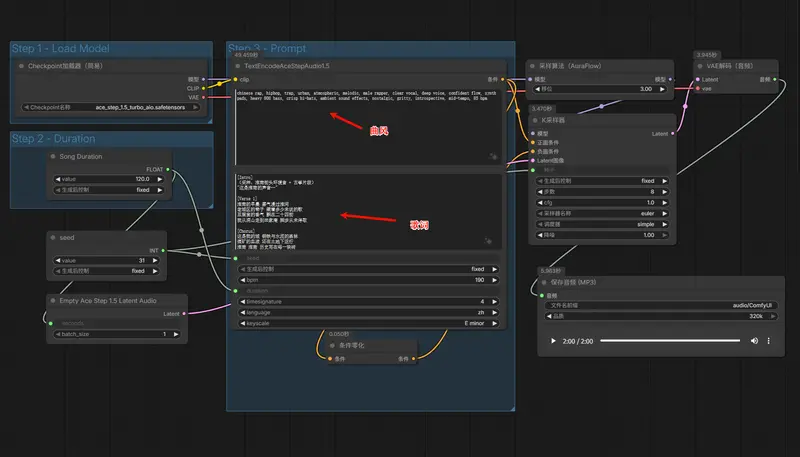Collapse the Empty Ace Step 1.5 Latent Audio node
This screenshot has height=457, width=800.
(53, 301)
